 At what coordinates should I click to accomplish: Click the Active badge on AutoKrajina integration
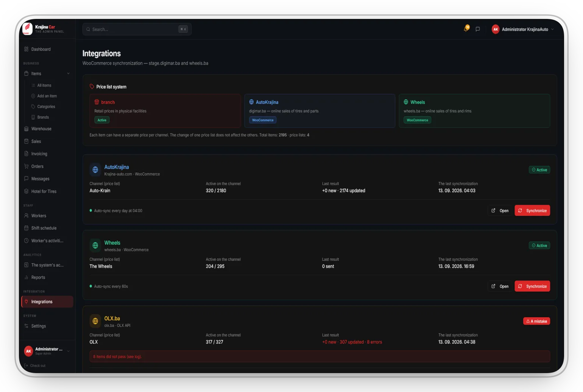point(539,170)
